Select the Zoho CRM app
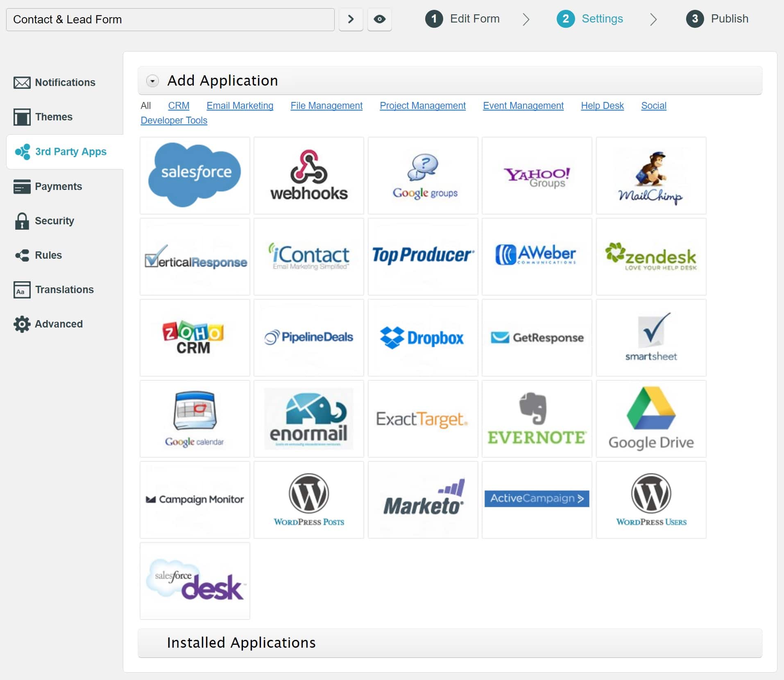784x680 pixels. tap(195, 337)
